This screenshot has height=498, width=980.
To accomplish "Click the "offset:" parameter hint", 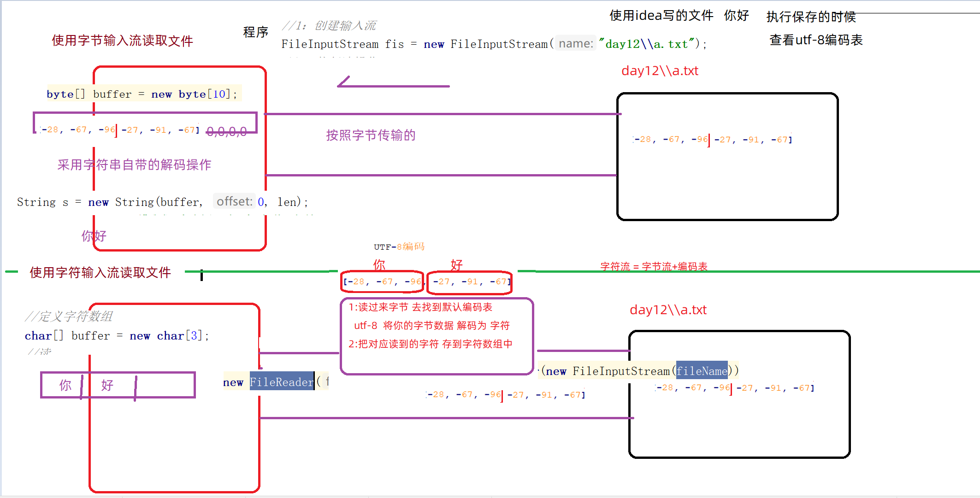I will click(234, 201).
